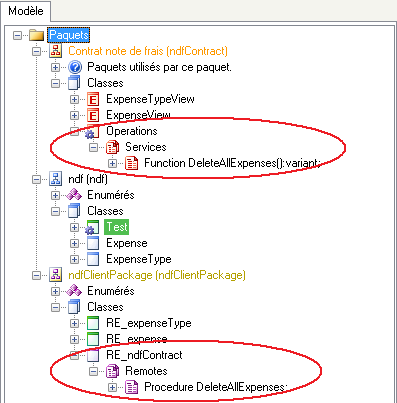This screenshot has height=403, width=397.
Task: Collapse the ndf (ndf) package
Action: tap(36, 179)
